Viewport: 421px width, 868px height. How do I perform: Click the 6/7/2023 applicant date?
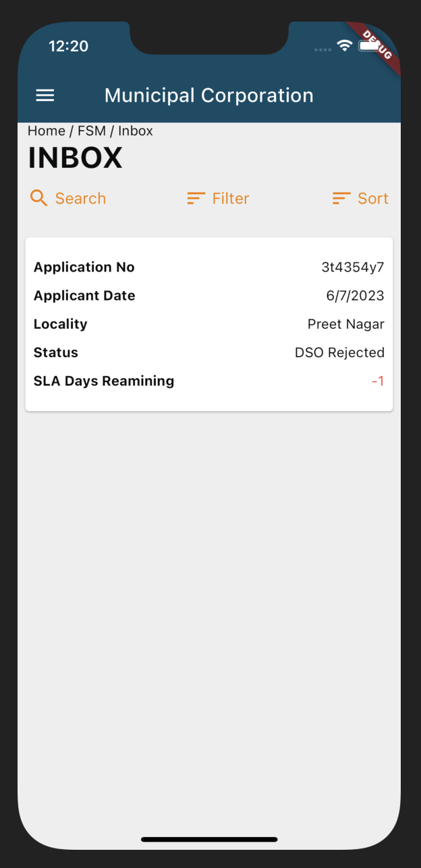tap(355, 296)
